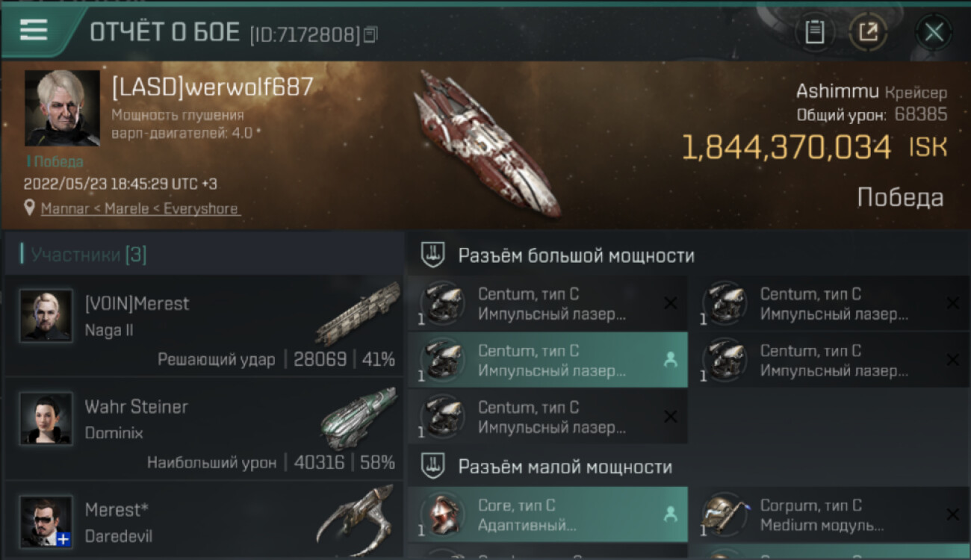Click top-left Centum laser module icon
Viewport: 971px width, 560px height.
(442, 303)
